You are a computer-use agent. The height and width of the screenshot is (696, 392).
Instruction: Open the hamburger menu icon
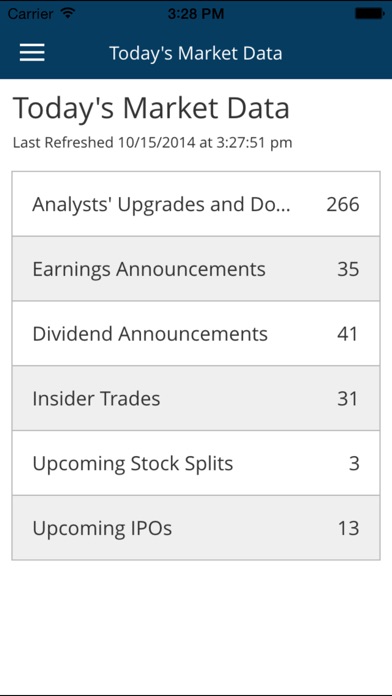[x=32, y=53]
